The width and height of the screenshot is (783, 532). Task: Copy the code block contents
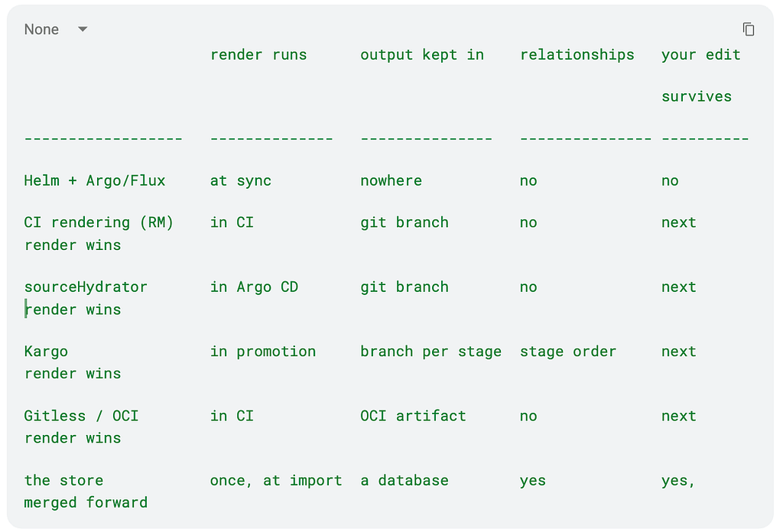pyautogui.click(x=748, y=30)
